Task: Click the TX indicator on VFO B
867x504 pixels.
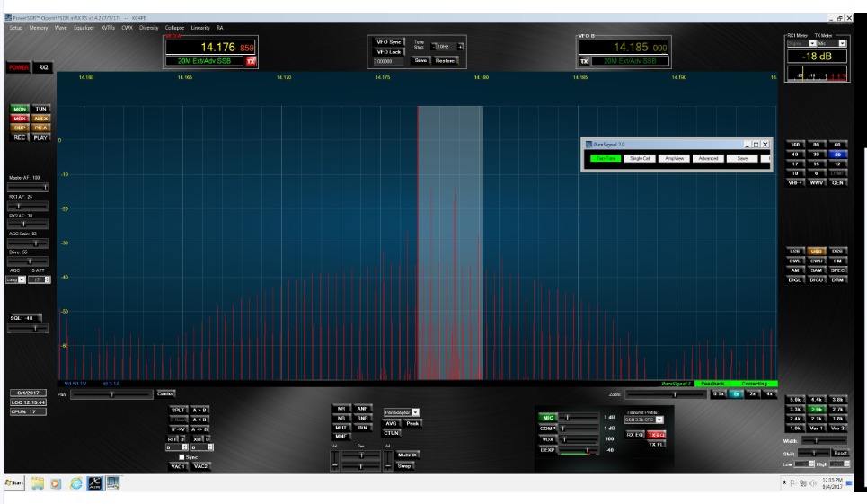Action: [x=585, y=61]
